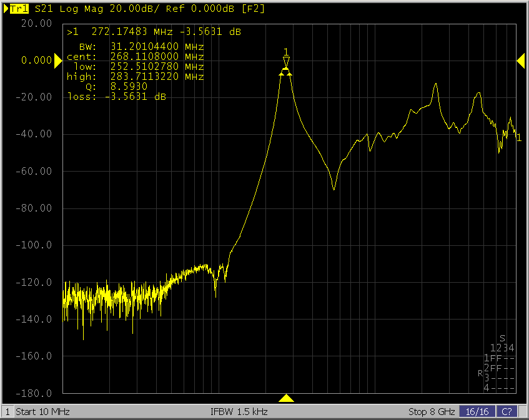529x420 pixels.
Task: Click marker 1 triangle at the peak
Action: tap(286, 61)
